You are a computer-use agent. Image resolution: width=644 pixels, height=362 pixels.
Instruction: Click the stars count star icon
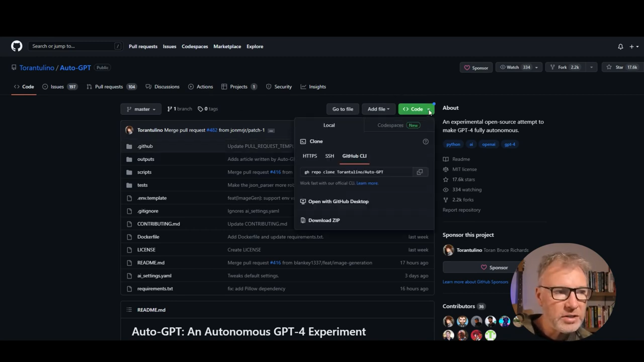point(446,179)
